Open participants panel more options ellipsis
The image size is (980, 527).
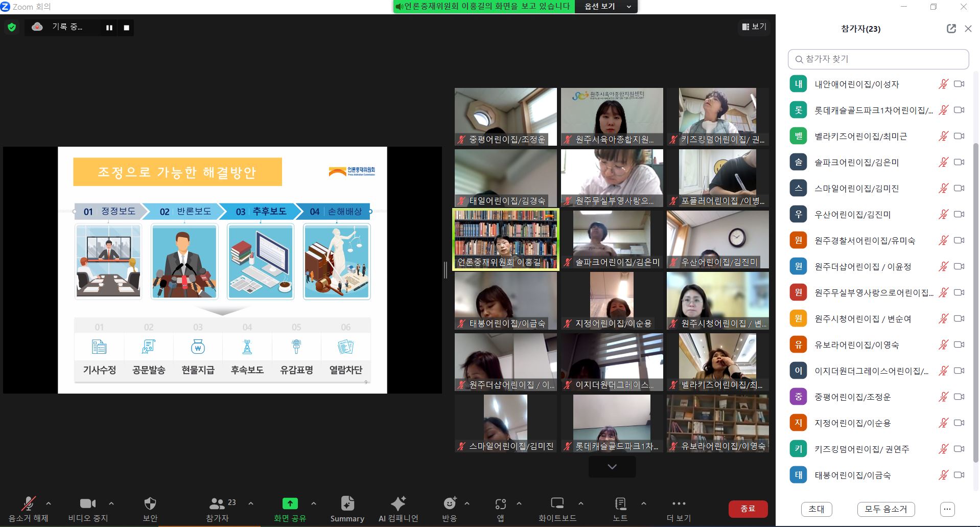(x=947, y=509)
